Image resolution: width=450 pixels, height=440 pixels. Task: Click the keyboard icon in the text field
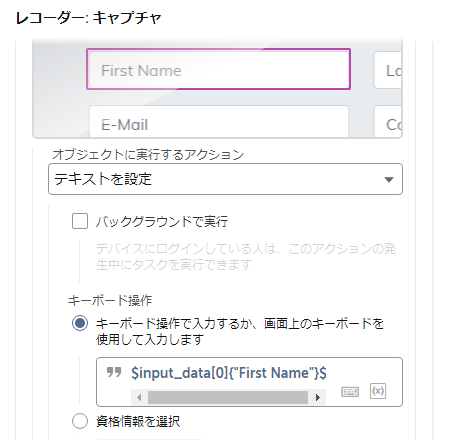pos(350,392)
